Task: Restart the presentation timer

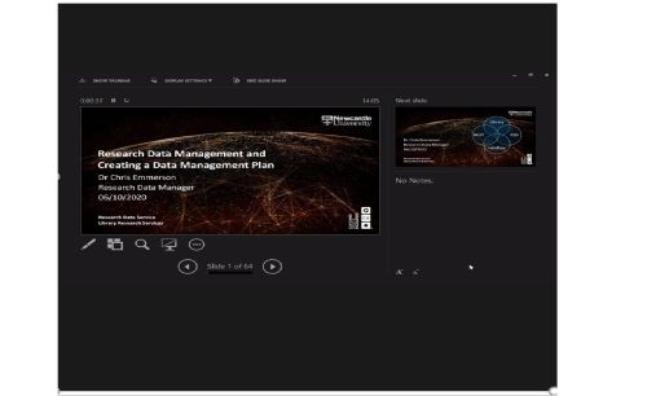Action: (x=127, y=100)
